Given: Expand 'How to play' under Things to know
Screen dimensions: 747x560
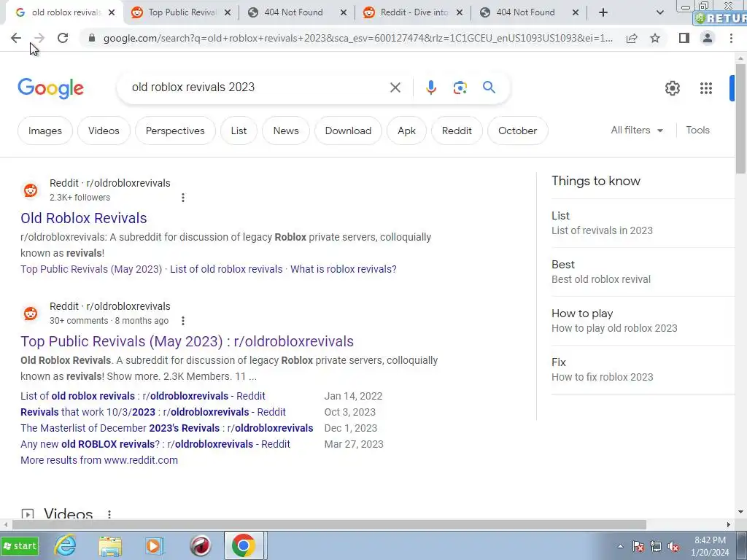Looking at the screenshot, I should click(x=643, y=321).
